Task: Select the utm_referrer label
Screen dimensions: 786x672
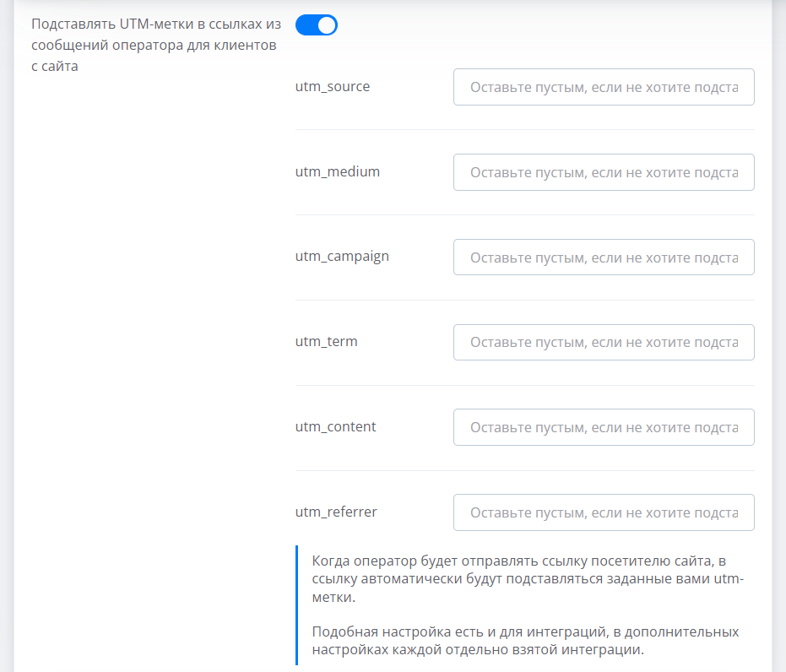Action: tap(336, 512)
